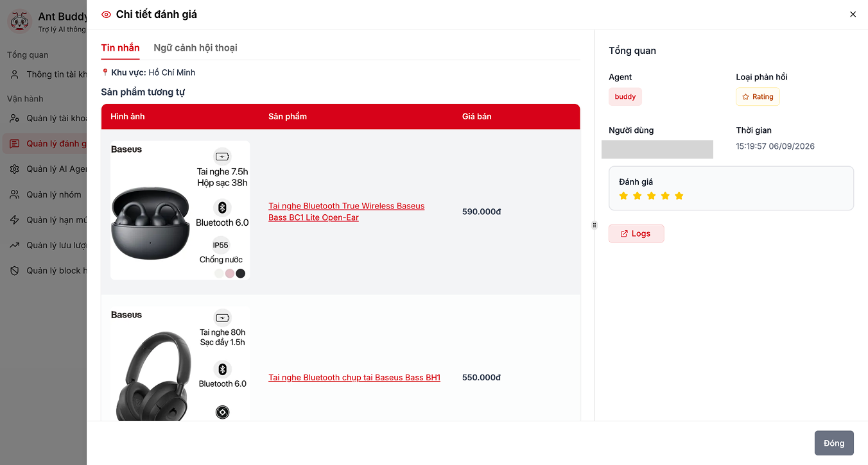Click the location pin icon next to Khu vực
Image resolution: width=868 pixels, height=465 pixels.
pyautogui.click(x=105, y=72)
